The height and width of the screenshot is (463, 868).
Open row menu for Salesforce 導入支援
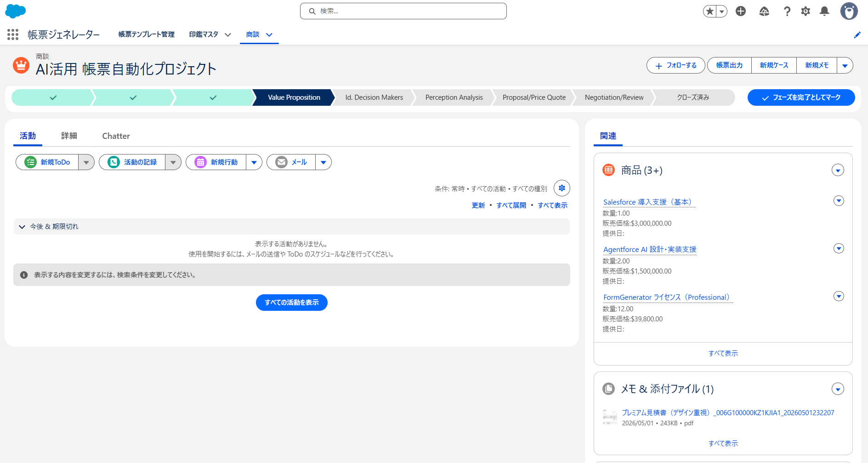(x=839, y=201)
